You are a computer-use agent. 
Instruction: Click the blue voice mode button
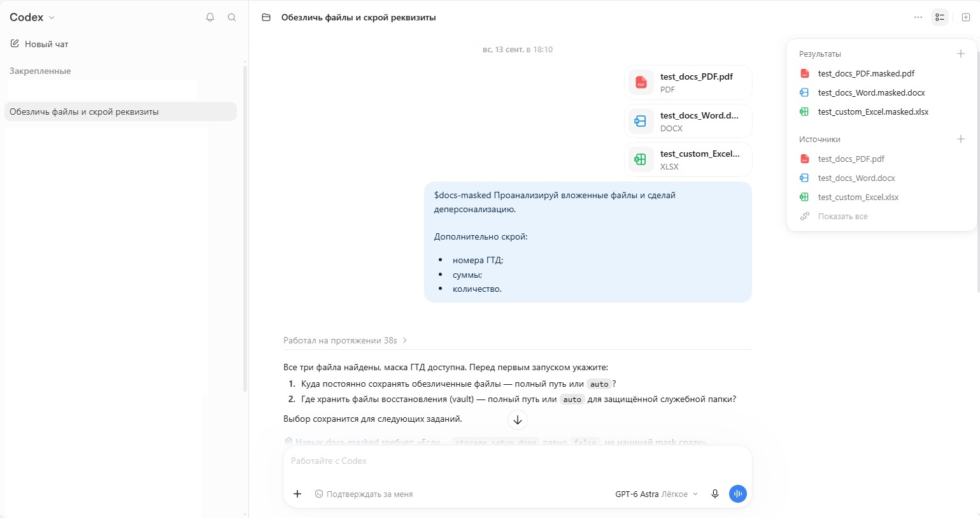point(737,494)
